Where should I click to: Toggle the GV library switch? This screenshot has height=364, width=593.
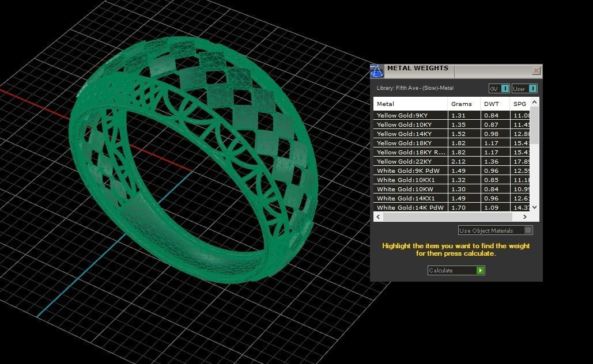499,89
